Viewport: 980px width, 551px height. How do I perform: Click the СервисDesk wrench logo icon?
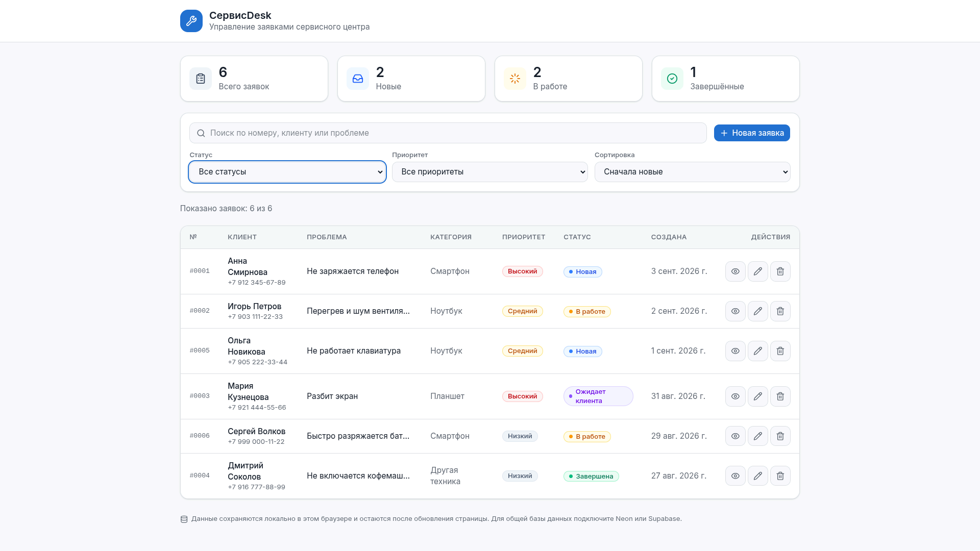(191, 21)
